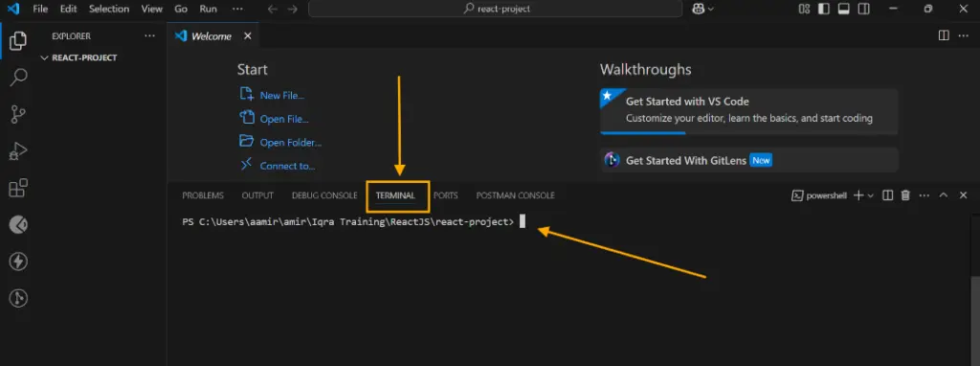The image size is (980, 366).
Task: Click the New File... link
Action: click(282, 95)
